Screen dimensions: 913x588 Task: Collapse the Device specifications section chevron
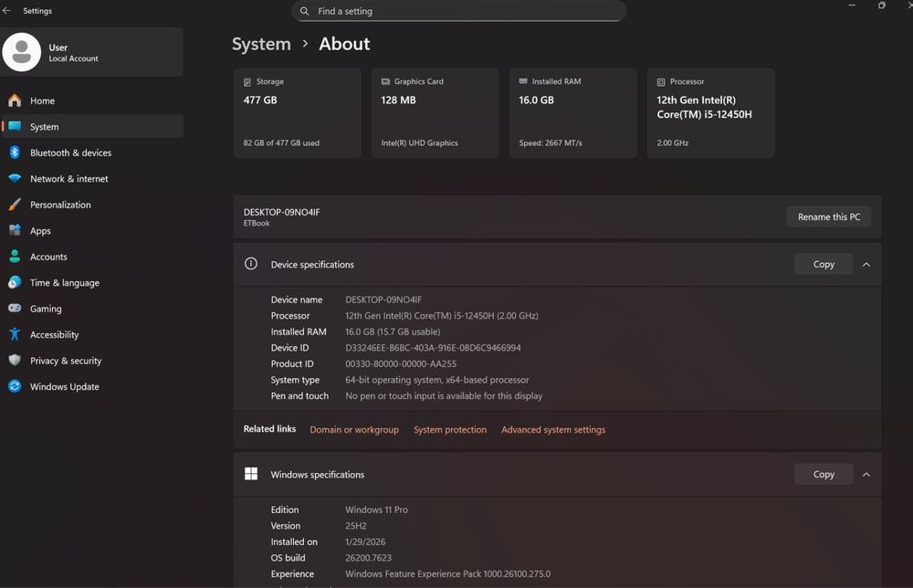click(x=866, y=264)
